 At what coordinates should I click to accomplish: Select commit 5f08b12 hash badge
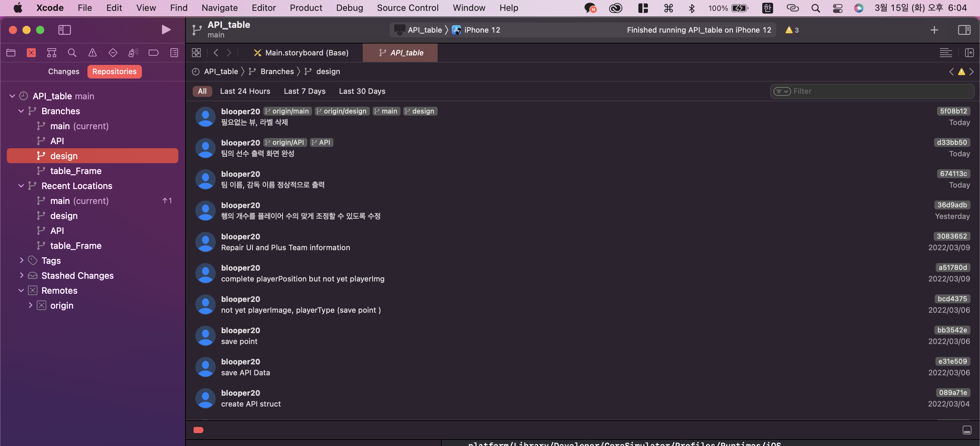click(953, 111)
